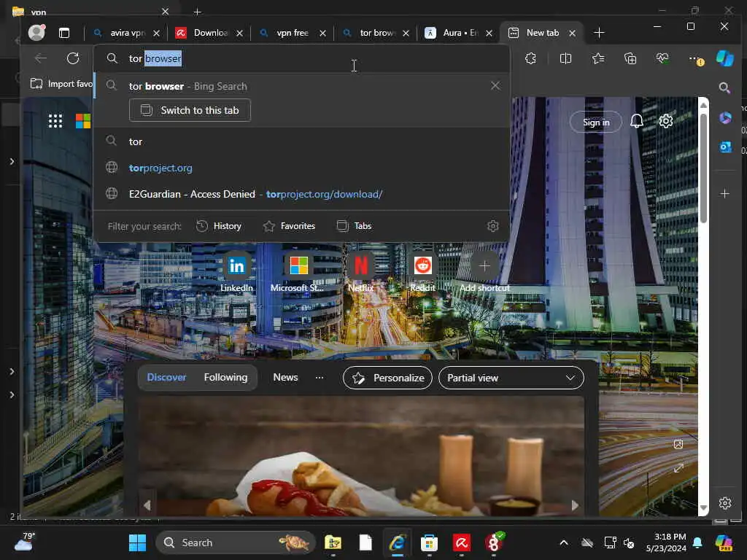Remove the tor browser suggestion with X

495,86
